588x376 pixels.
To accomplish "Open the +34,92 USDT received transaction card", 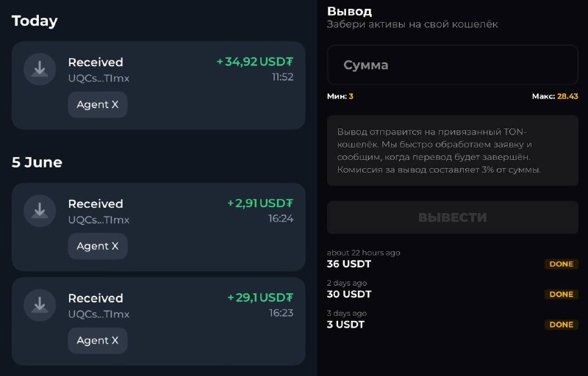I will pyautogui.click(x=158, y=86).
